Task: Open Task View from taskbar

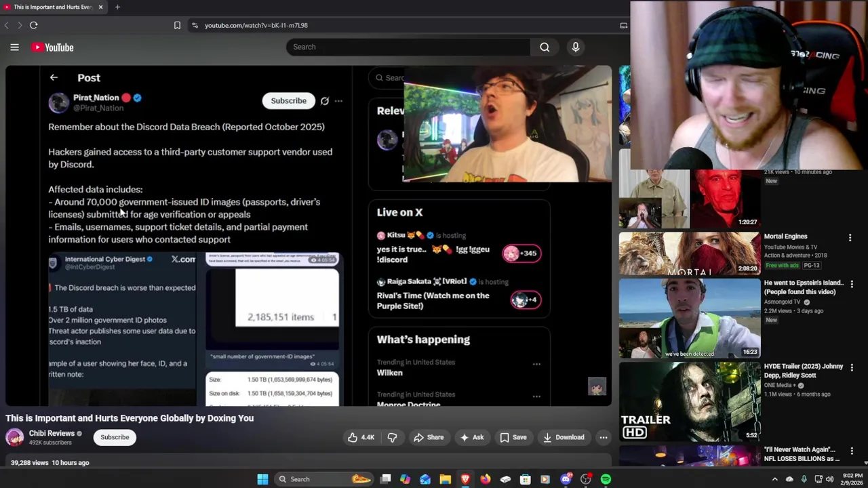Action: [385, 479]
